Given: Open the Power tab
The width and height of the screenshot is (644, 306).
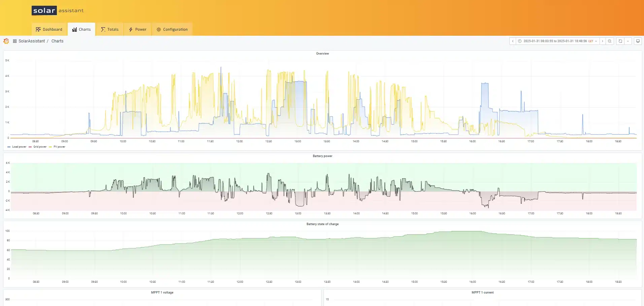Looking at the screenshot, I should (138, 29).
